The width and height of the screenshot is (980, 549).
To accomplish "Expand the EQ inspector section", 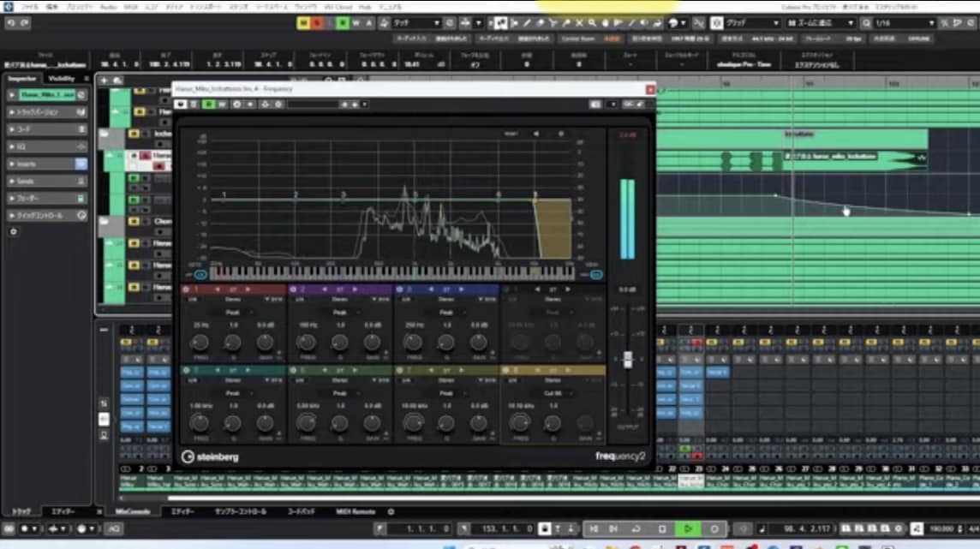I will (47, 146).
